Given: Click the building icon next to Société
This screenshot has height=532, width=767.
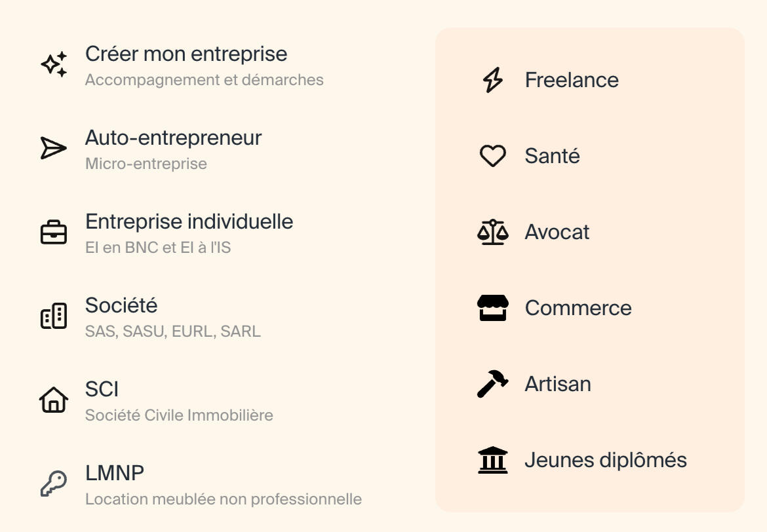Looking at the screenshot, I should click(x=54, y=316).
